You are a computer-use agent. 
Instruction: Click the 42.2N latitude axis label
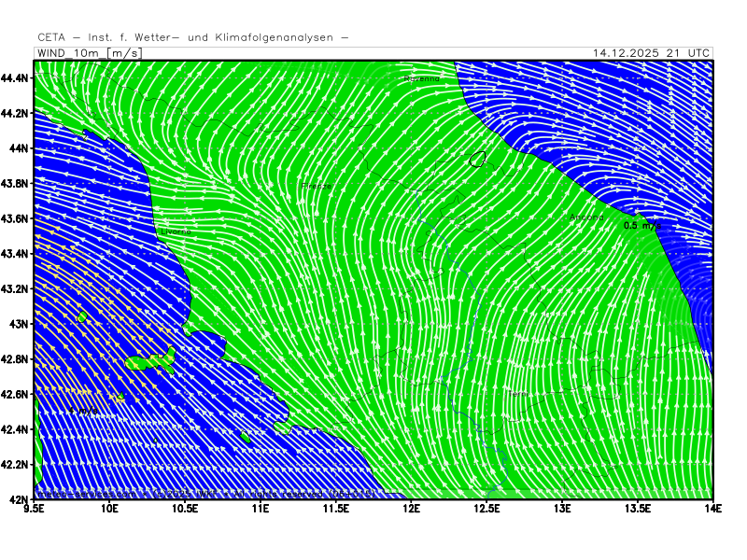coord(16,465)
